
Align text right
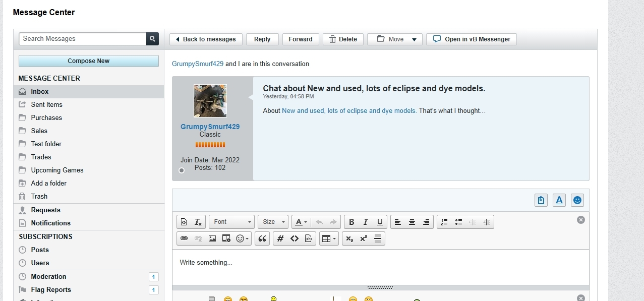tap(426, 222)
